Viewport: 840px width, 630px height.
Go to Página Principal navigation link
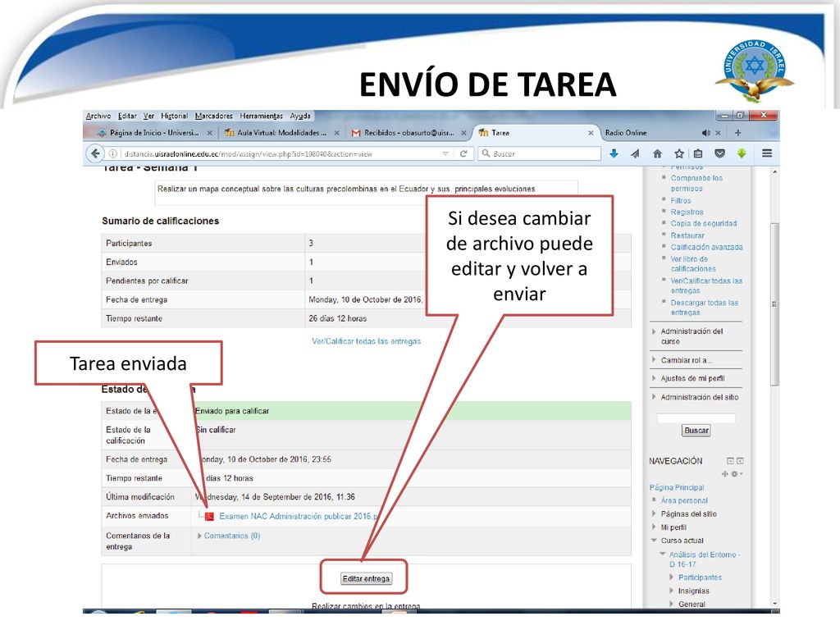[x=677, y=487]
